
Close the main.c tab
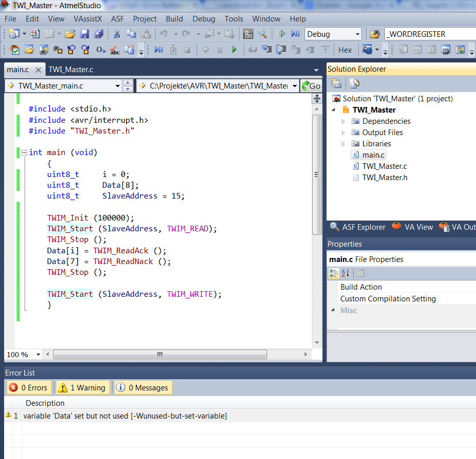(38, 70)
